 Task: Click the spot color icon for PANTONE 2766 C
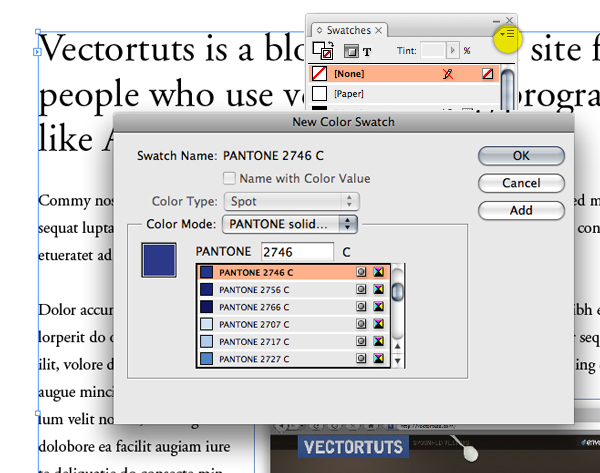click(x=361, y=307)
